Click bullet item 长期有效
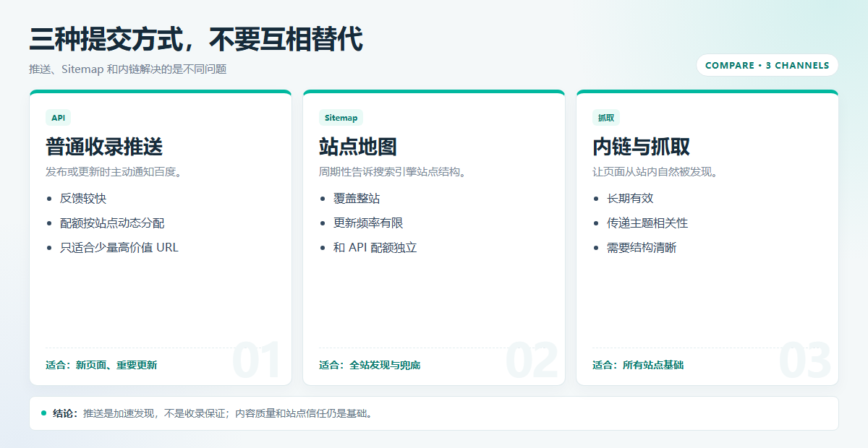 pyautogui.click(x=630, y=198)
